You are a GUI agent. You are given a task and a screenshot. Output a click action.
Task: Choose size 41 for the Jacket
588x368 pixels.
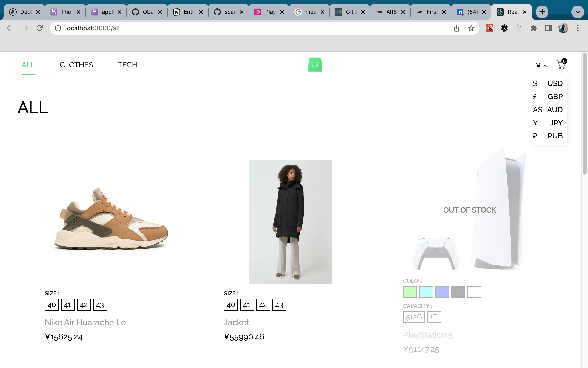pyautogui.click(x=247, y=305)
